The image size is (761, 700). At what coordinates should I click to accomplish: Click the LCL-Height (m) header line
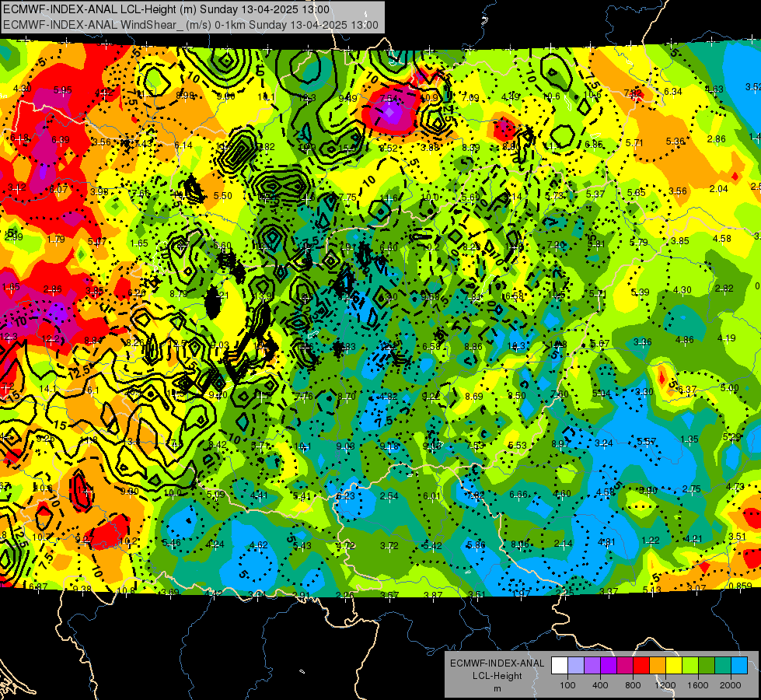pyautogui.click(x=166, y=9)
